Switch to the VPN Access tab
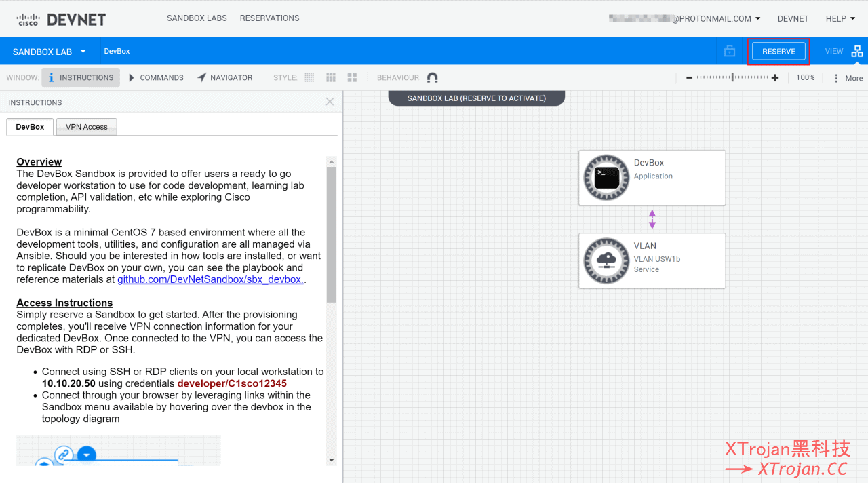The height and width of the screenshot is (483, 868). (86, 127)
